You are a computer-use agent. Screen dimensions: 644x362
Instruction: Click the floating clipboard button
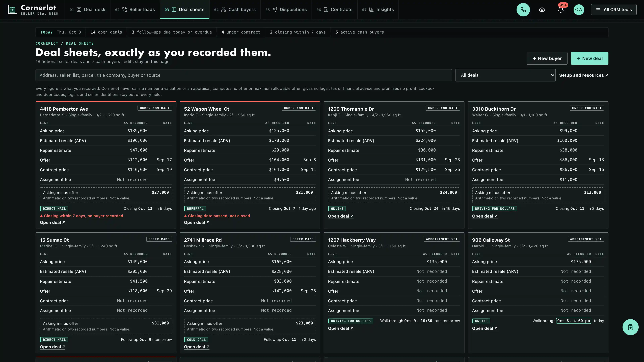630,327
